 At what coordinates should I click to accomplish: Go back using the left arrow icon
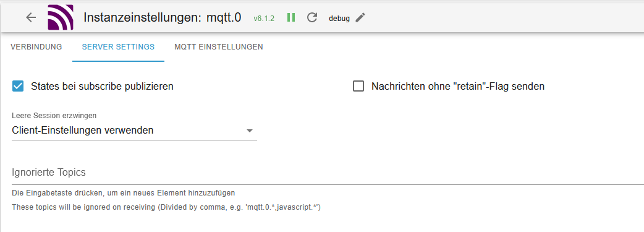[31, 17]
